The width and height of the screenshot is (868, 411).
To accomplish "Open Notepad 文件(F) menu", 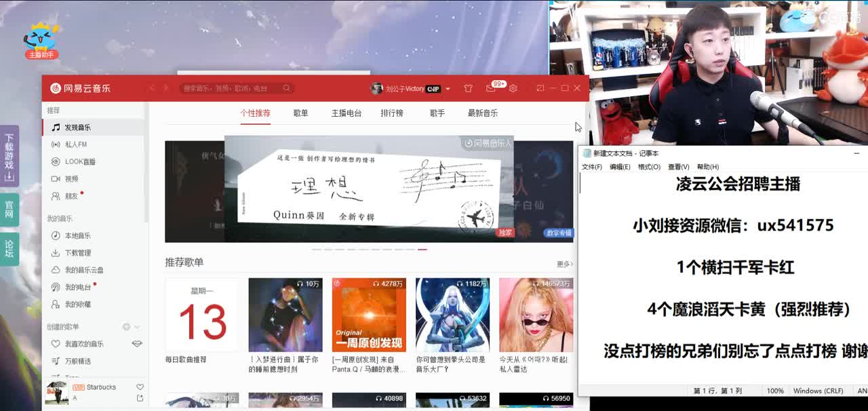I will [x=592, y=167].
